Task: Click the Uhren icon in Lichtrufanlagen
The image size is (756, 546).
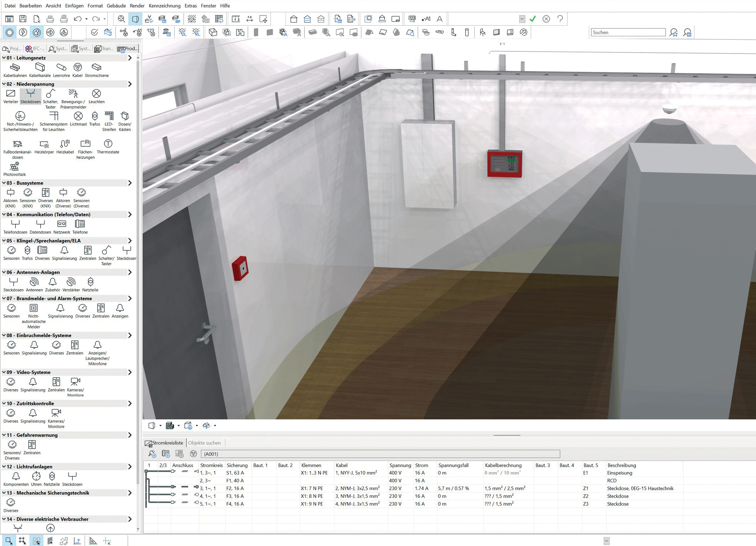Action: click(x=36, y=479)
